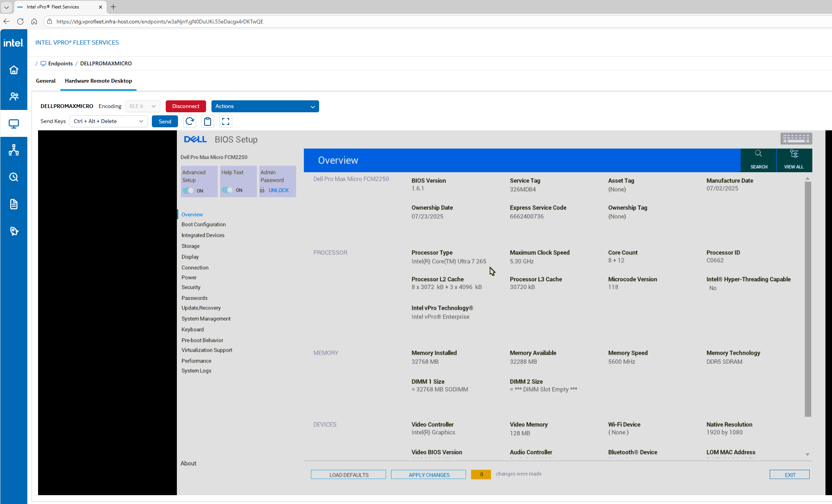This screenshot has width=832, height=504.
Task: Click the BIOS scroll down arrow
Action: 807,455
